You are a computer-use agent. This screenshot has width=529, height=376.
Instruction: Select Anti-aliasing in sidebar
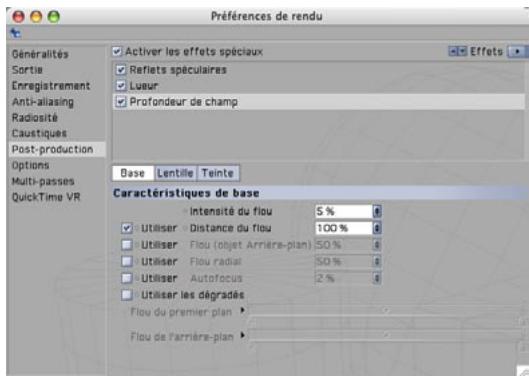click(43, 102)
